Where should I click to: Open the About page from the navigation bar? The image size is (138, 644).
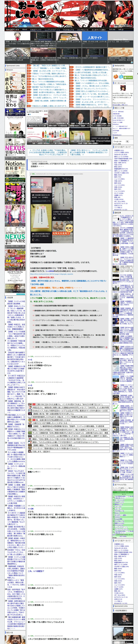click(25, 30)
